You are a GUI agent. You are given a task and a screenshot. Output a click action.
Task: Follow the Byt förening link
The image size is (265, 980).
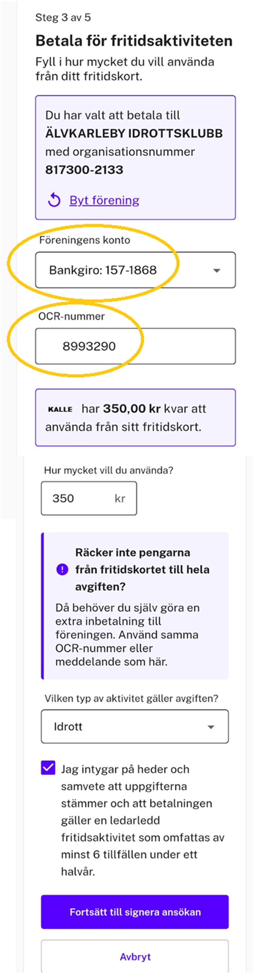point(104,200)
